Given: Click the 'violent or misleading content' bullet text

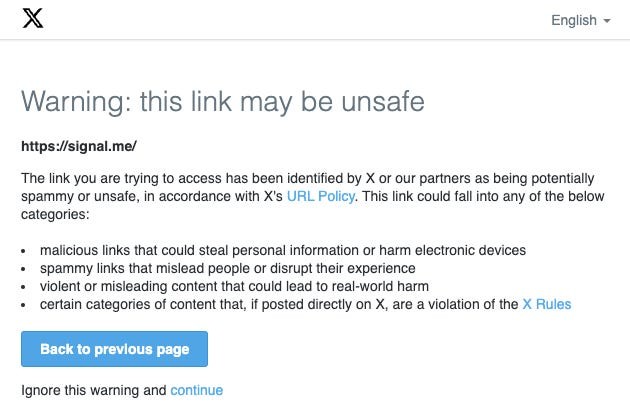Looking at the screenshot, I should pyautogui.click(x=234, y=286).
